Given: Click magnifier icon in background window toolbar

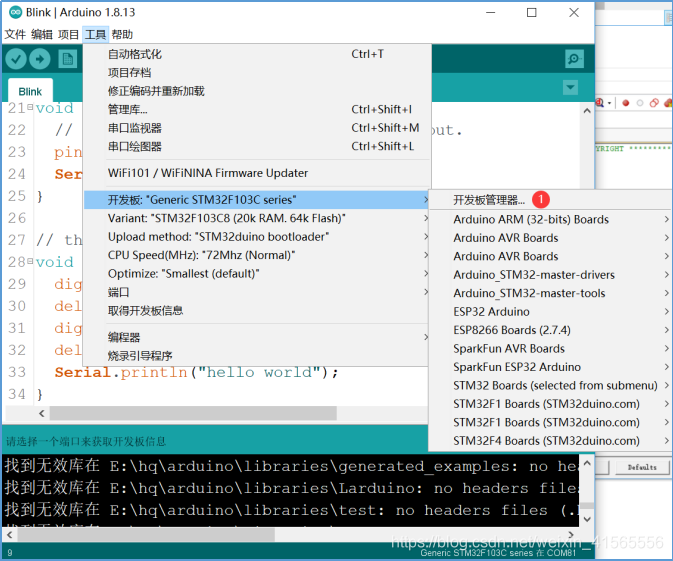Looking at the screenshot, I should point(600,103).
